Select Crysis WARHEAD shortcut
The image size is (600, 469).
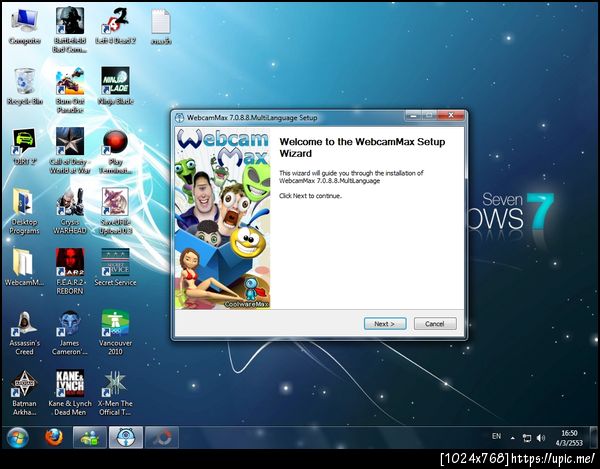(x=70, y=211)
